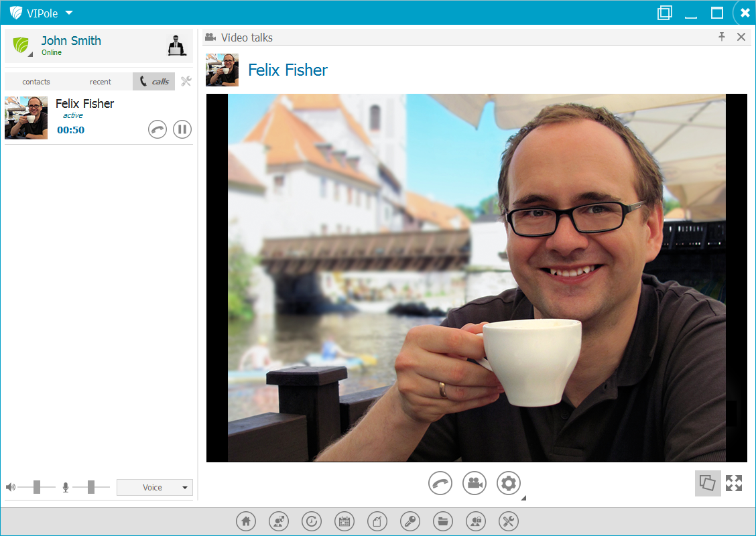Pause the call with Felix Fisher
Image resolution: width=756 pixels, height=536 pixels.
(182, 129)
